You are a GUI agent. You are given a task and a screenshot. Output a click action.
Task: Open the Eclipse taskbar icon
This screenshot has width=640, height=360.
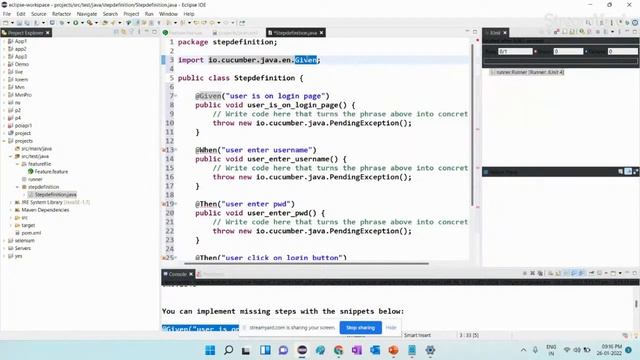pyautogui.click(x=302, y=350)
